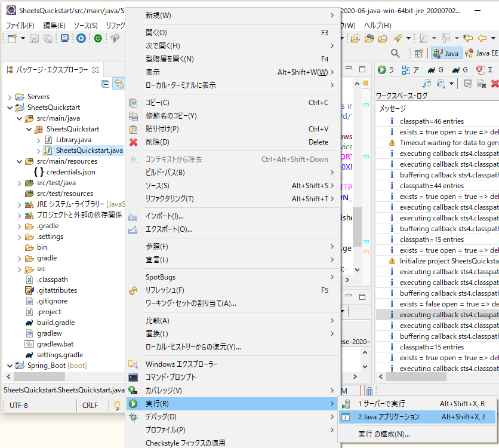Toggle Link with Editor in Package Explorer
499x448 pixels.
[x=118, y=84]
